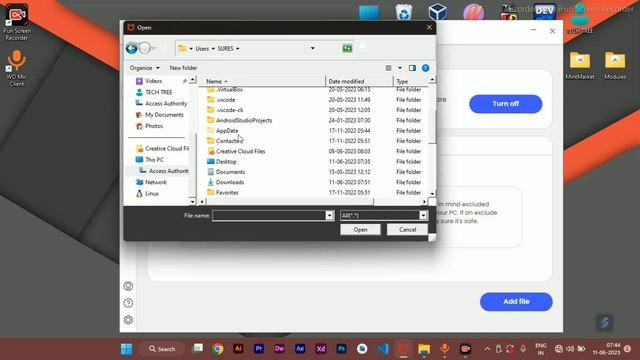Image resolution: width=640 pixels, height=360 pixels.
Task: Open the clock and date display
Action: (x=607, y=349)
